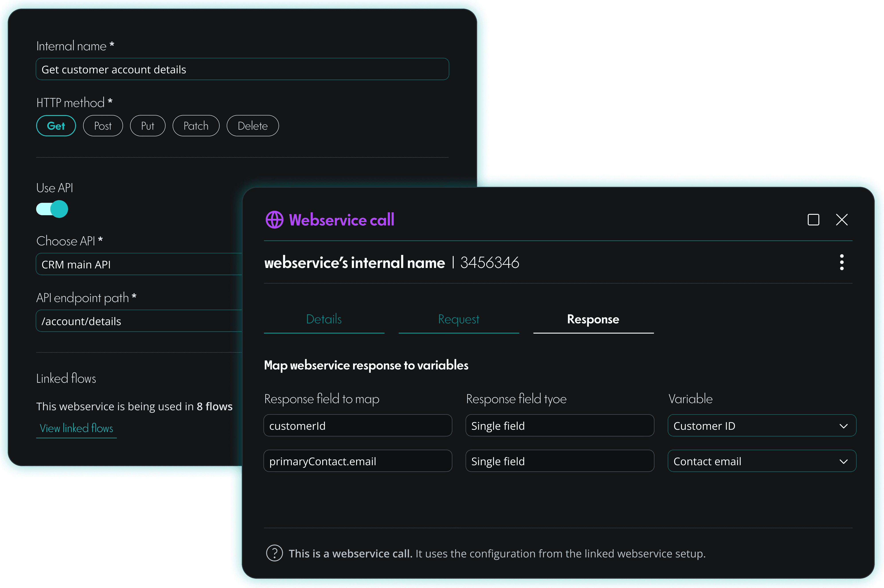Select the Post HTTP method
Image resolution: width=884 pixels, height=588 pixels.
coord(103,126)
